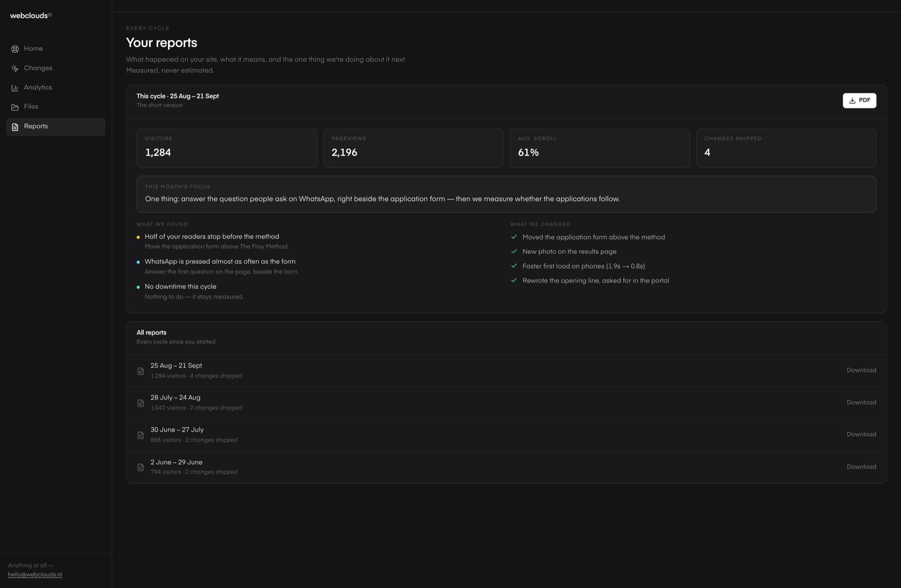Viewport: 901px width, 588px height.
Task: Click document icon for 30 June – 27 July report
Action: pyautogui.click(x=140, y=435)
